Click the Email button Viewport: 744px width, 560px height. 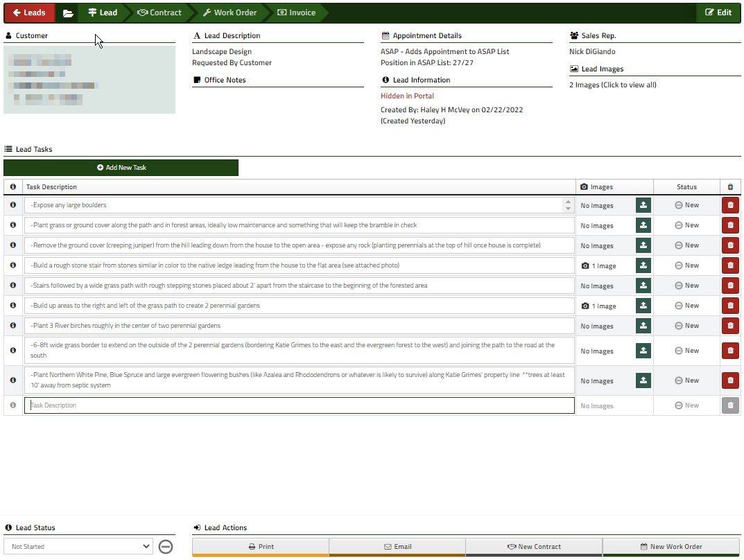tap(397, 547)
